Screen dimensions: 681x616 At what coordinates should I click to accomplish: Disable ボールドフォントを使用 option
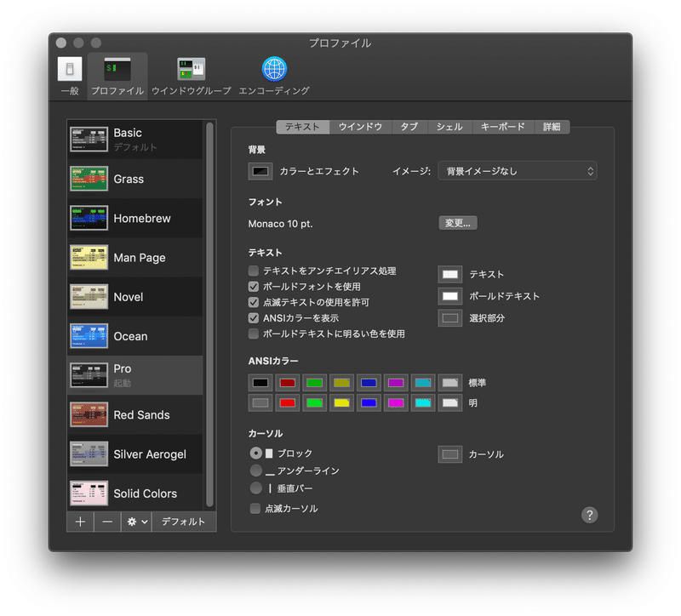tap(253, 286)
